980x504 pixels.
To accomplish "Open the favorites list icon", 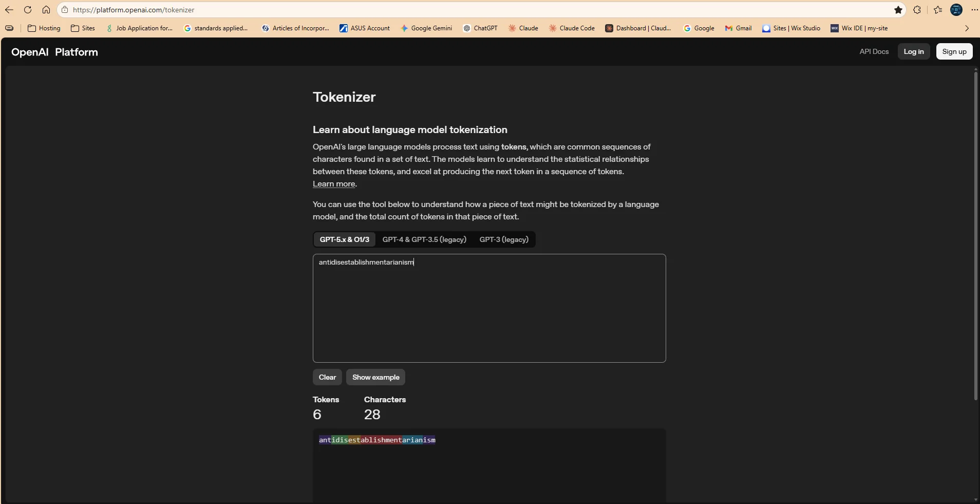I will click(x=938, y=10).
